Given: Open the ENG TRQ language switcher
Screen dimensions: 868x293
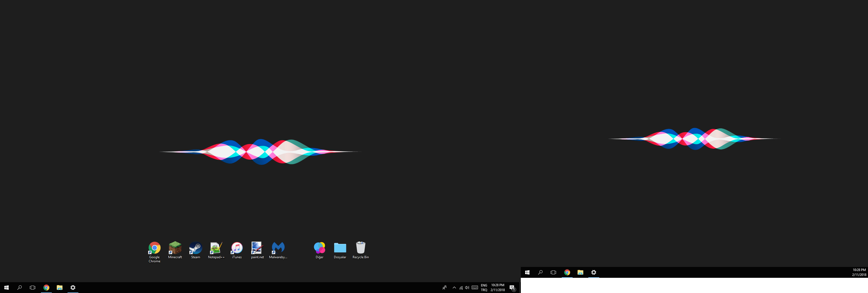Looking at the screenshot, I should click(x=484, y=288).
